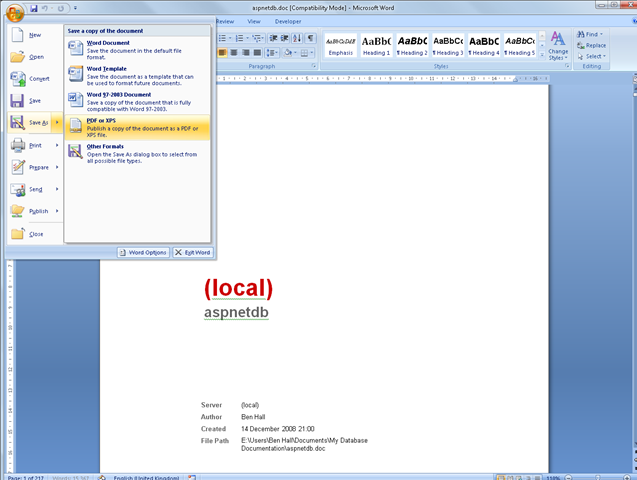Click Save As in the Office menu
The height and width of the screenshot is (480, 637).
[30, 123]
